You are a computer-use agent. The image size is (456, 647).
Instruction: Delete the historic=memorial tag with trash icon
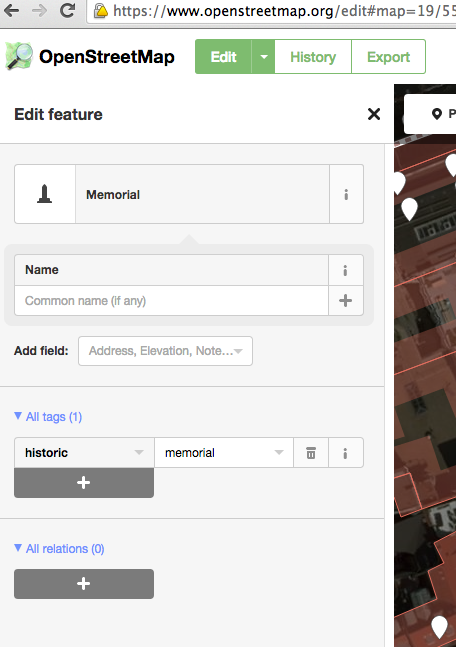click(x=311, y=453)
